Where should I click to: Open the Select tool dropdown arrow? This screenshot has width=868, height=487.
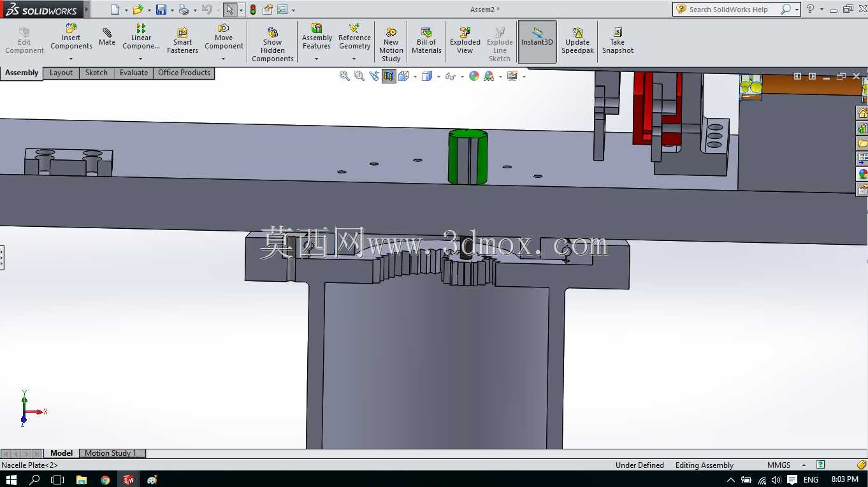(241, 10)
